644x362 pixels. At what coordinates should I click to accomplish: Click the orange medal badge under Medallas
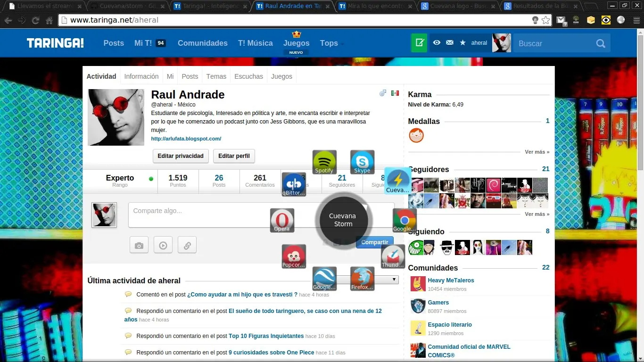pos(416,136)
